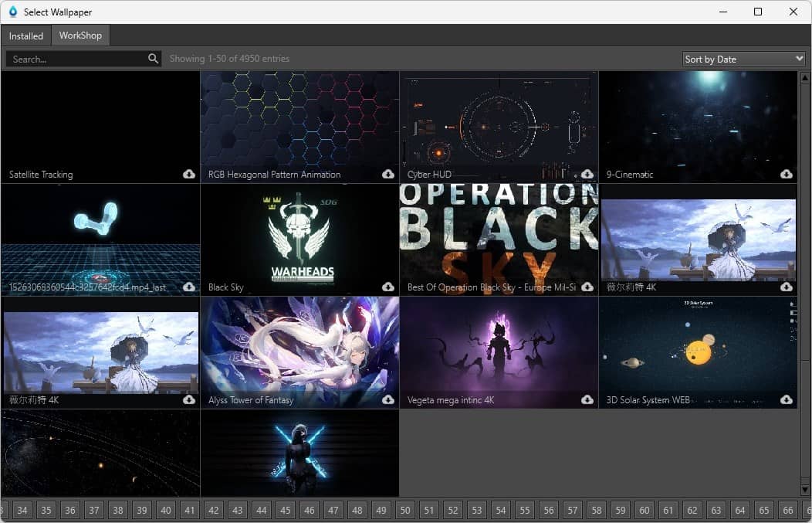Viewport: 812px width, 523px height.
Task: Click cloud icon on Alyss Tower of Fantasy
Action: 388,399
